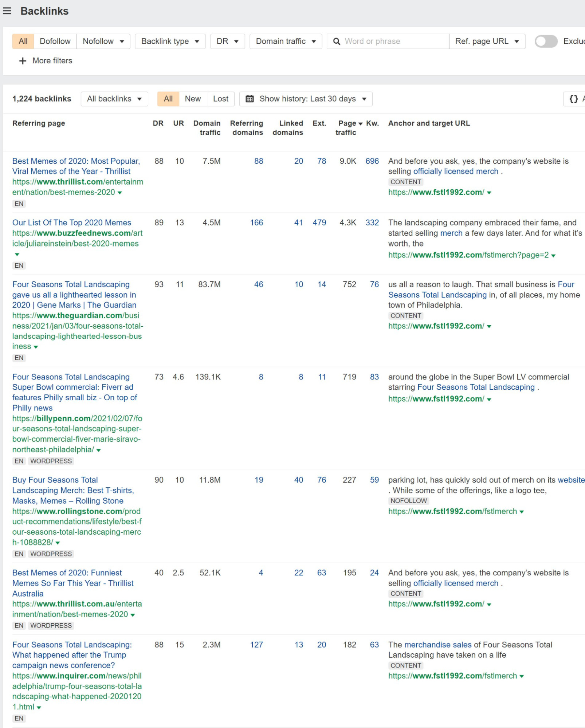Viewport: 585px width, 728px height.
Task: Open the All backlinks dropdown
Action: click(x=114, y=99)
